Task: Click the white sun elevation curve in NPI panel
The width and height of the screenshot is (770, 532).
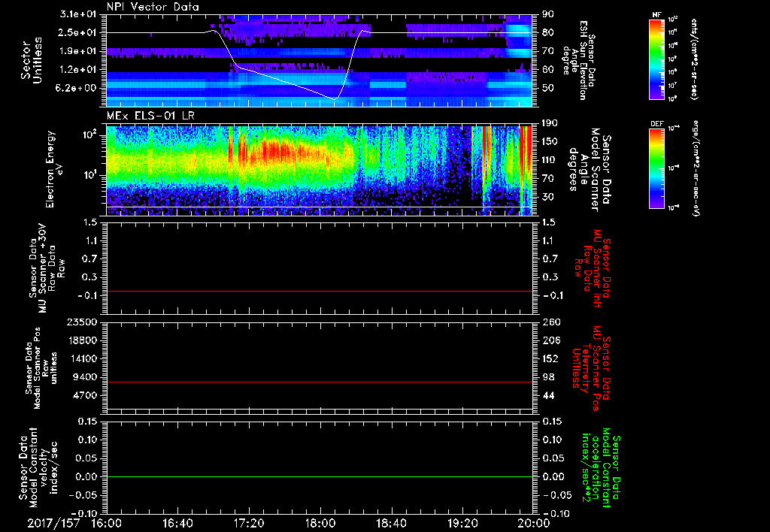Action: [293, 84]
